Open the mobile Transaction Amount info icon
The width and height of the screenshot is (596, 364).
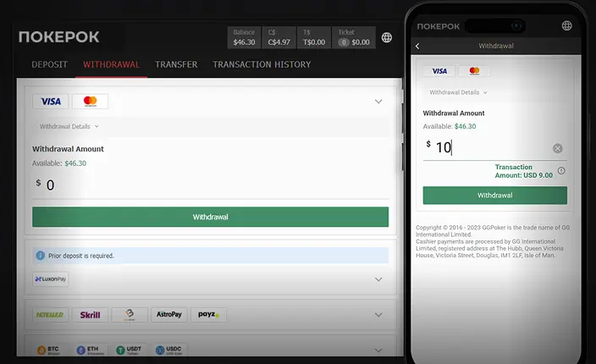[561, 171]
